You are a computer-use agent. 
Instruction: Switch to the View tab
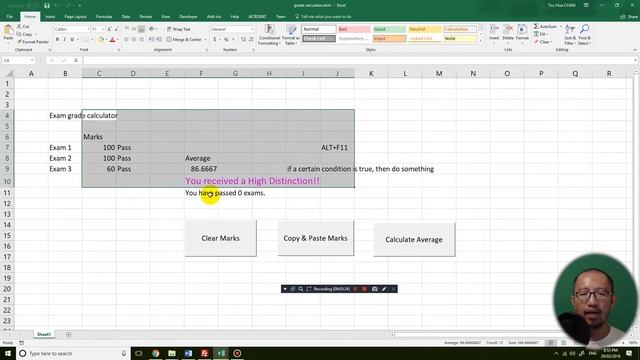click(x=165, y=17)
